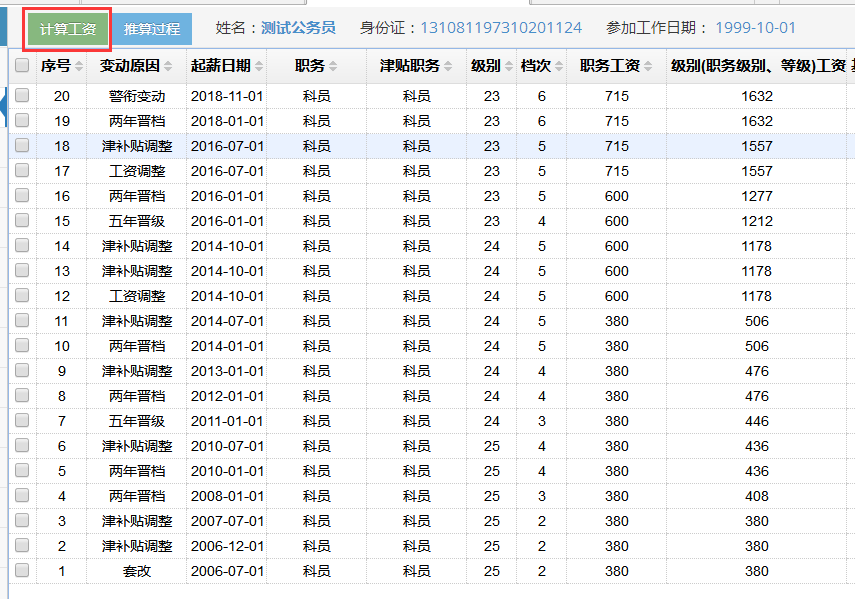This screenshot has width=855, height=599.
Task: Click 工资调整 in row 12
Action: click(137, 296)
